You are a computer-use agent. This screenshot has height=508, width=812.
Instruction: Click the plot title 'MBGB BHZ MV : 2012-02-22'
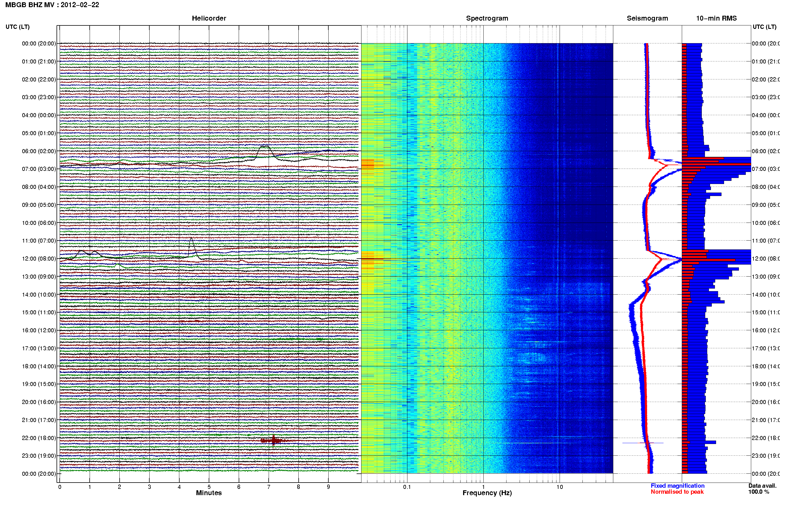(52, 5)
